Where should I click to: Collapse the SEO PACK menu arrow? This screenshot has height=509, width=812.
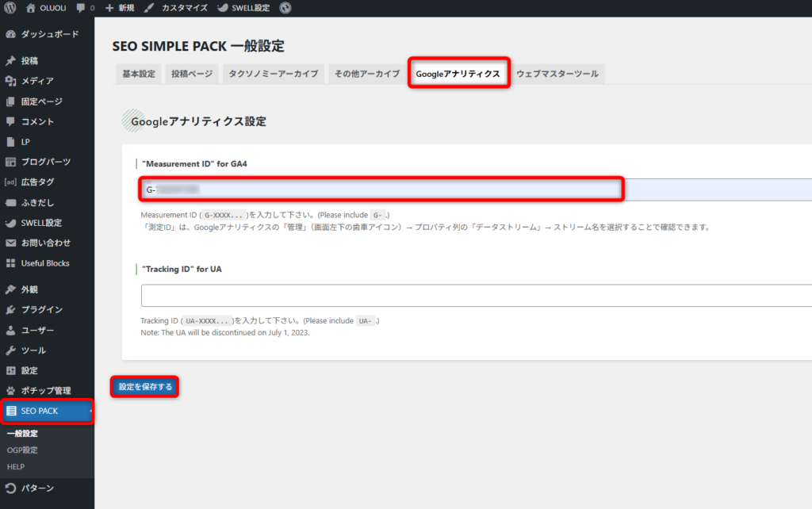91,411
